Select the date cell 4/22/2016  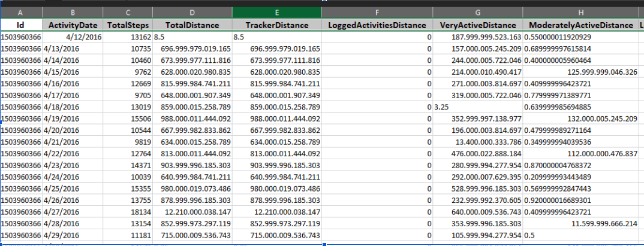click(73, 154)
